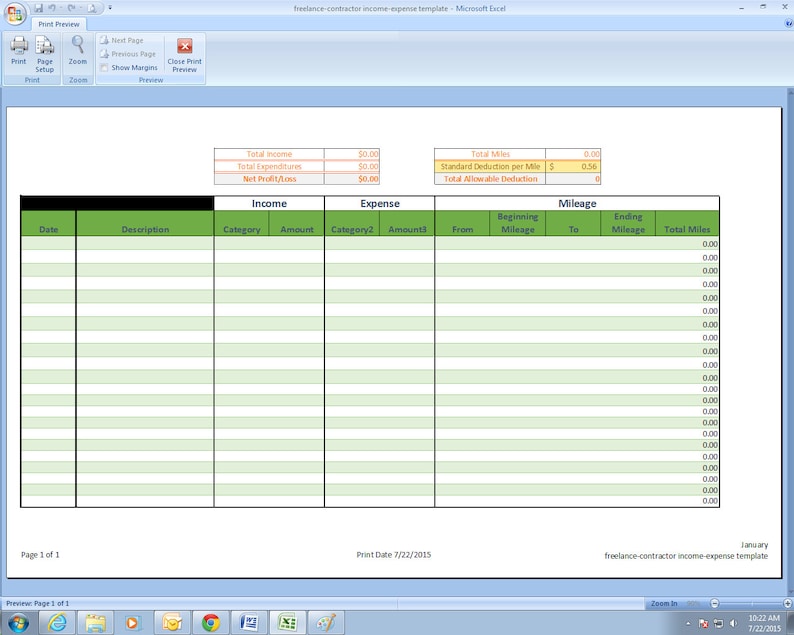Screen dimensions: 794x635
Task: Open the Windows Start menu
Action: pyautogui.click(x=18, y=622)
